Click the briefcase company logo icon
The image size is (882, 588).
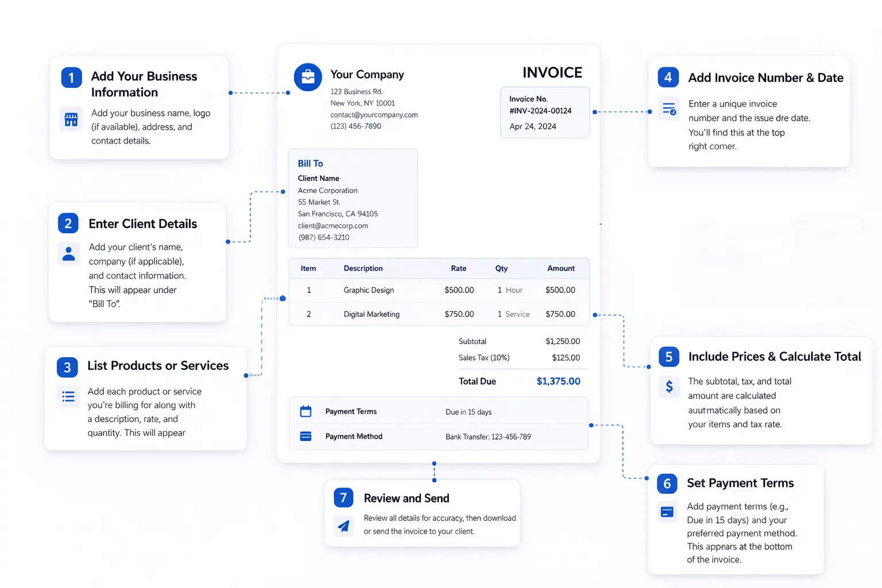(x=308, y=76)
